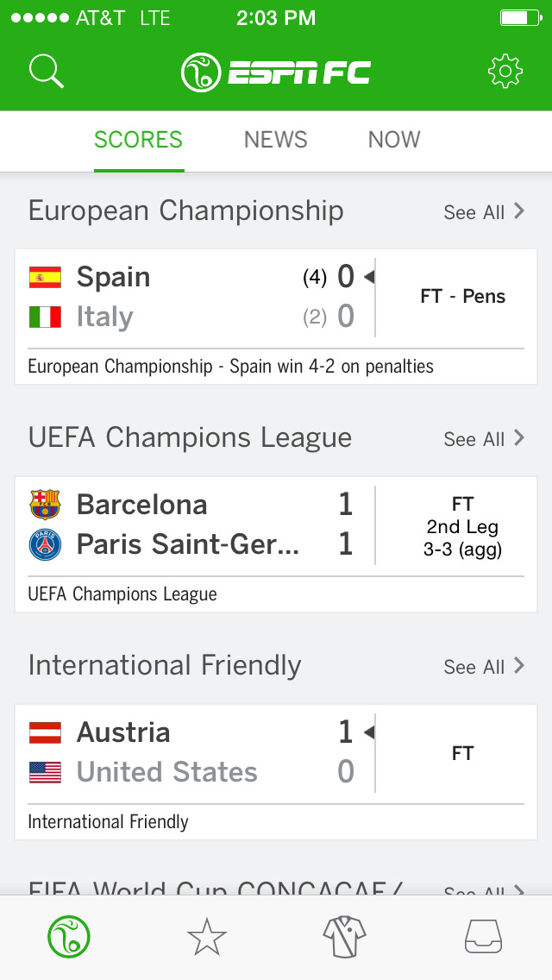Switch to the NOW tab
This screenshot has height=980, width=552.
tap(393, 139)
